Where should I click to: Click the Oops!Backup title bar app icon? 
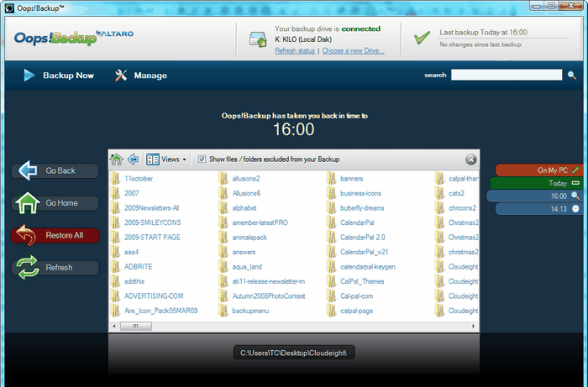pyautogui.click(x=9, y=8)
